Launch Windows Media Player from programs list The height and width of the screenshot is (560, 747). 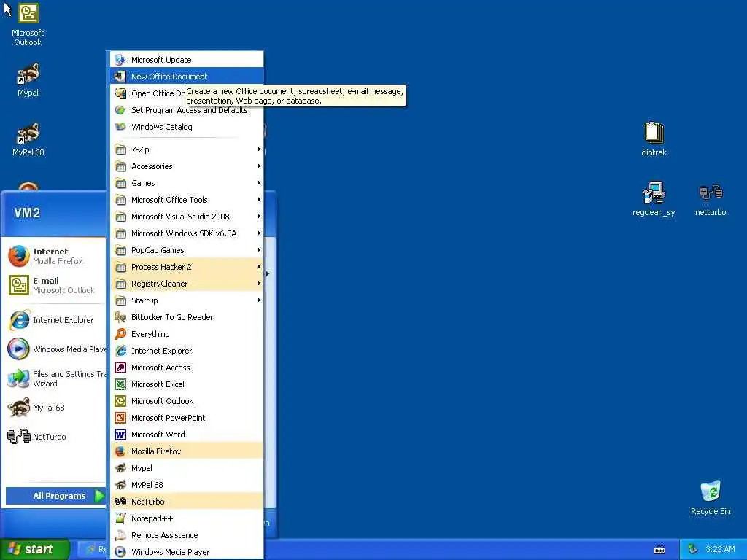[187, 552]
